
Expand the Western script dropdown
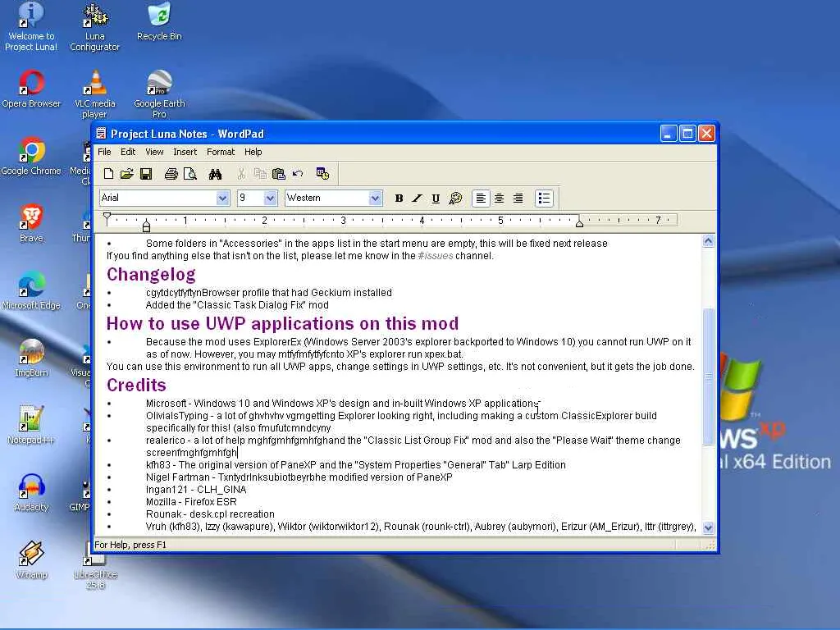(x=376, y=199)
